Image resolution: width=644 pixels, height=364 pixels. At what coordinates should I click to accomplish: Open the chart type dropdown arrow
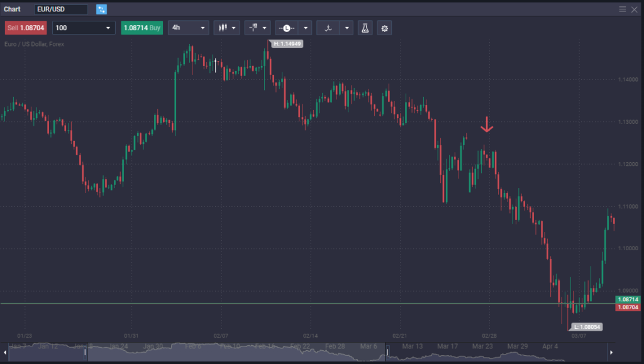click(233, 28)
